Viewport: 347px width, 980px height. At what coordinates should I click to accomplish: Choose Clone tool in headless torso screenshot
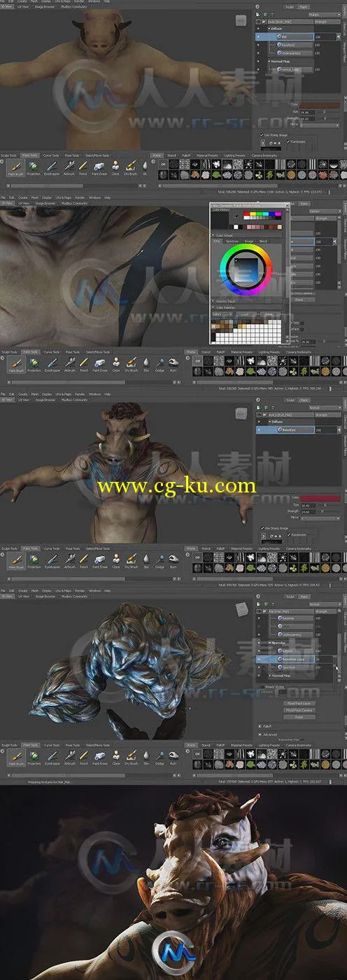[x=115, y=168]
